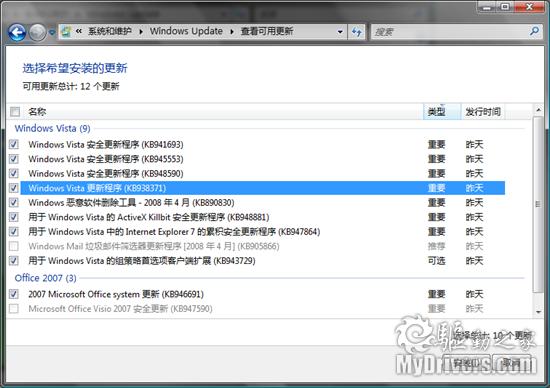This screenshot has height=388, width=550.
Task: Expand the arrow after Windows Update breadcrumb
Action: (x=232, y=32)
